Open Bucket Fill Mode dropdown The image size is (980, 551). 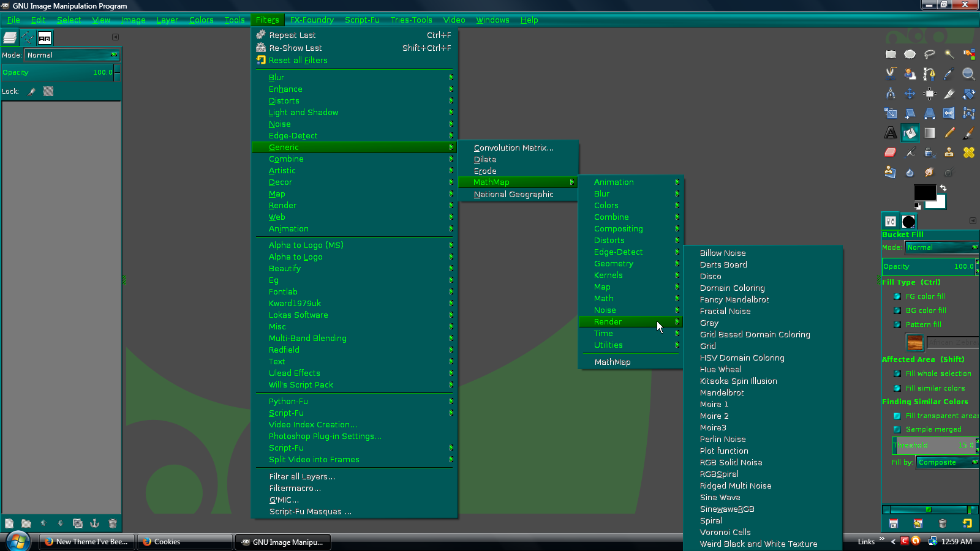(x=941, y=247)
